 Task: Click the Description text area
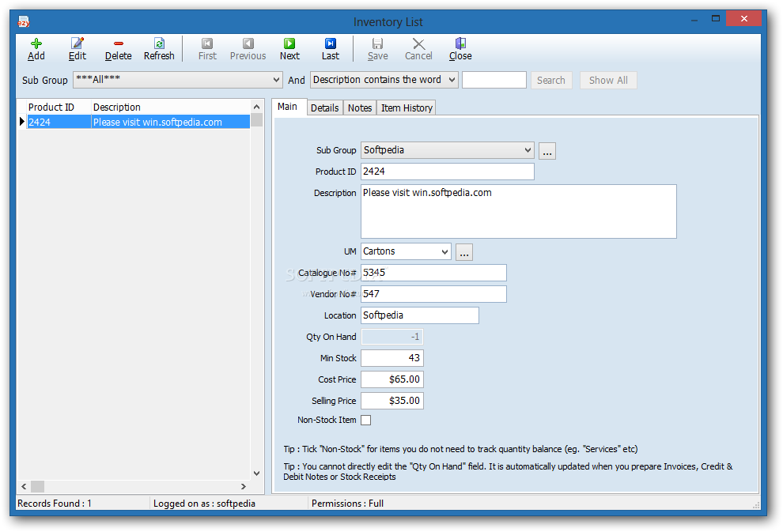point(519,212)
